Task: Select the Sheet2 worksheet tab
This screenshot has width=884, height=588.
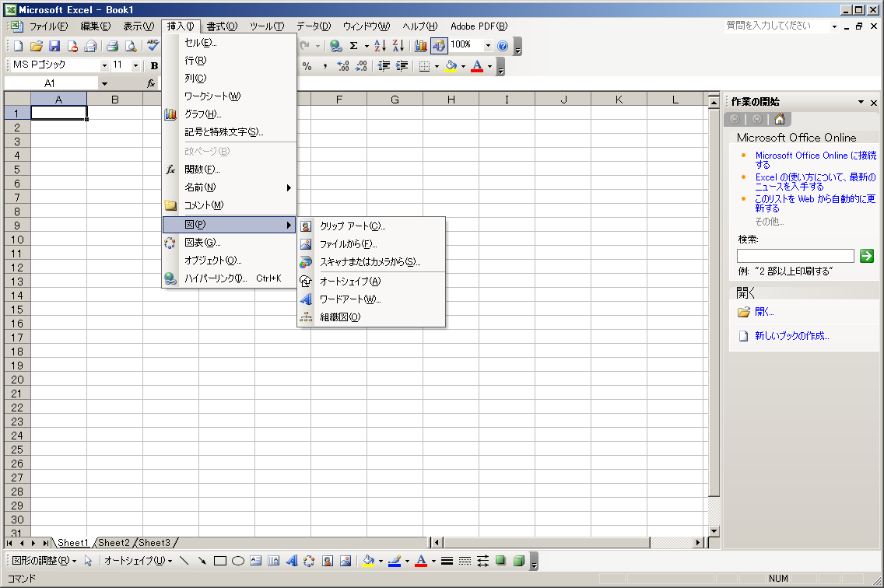Action: tap(114, 543)
